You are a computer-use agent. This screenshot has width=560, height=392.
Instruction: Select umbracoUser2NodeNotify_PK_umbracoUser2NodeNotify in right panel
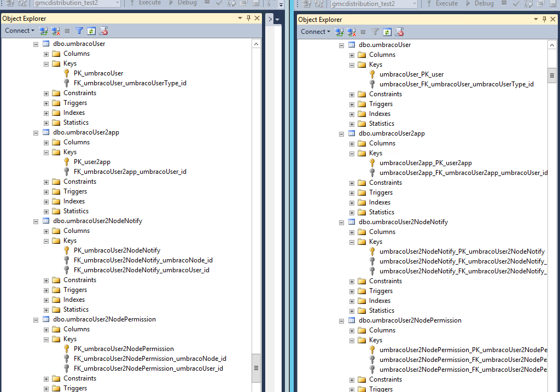point(462,251)
